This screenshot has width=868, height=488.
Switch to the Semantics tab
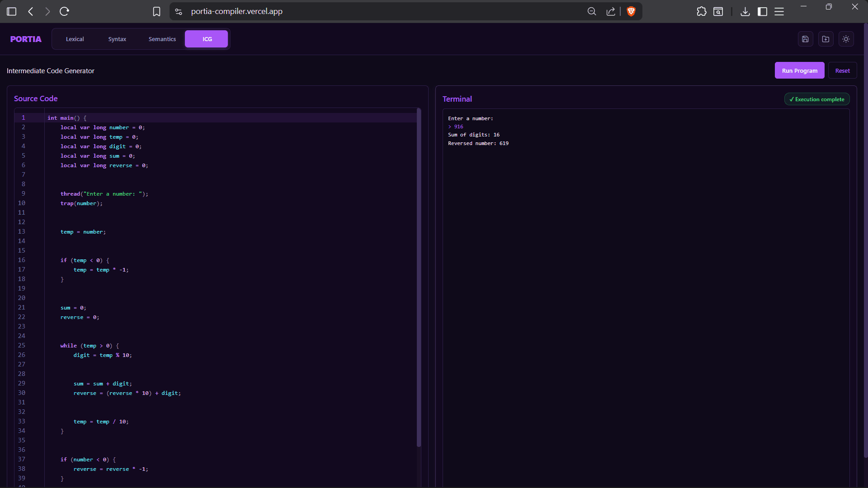[x=162, y=39]
